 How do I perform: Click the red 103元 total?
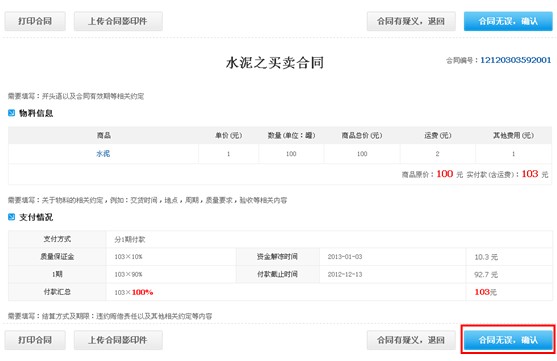pyautogui.click(x=486, y=292)
